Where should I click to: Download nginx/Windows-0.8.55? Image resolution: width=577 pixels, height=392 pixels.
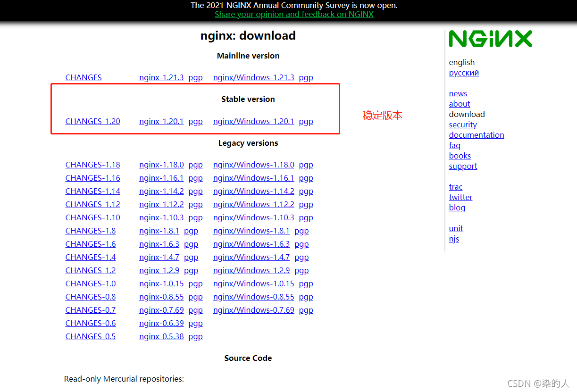[x=253, y=297]
